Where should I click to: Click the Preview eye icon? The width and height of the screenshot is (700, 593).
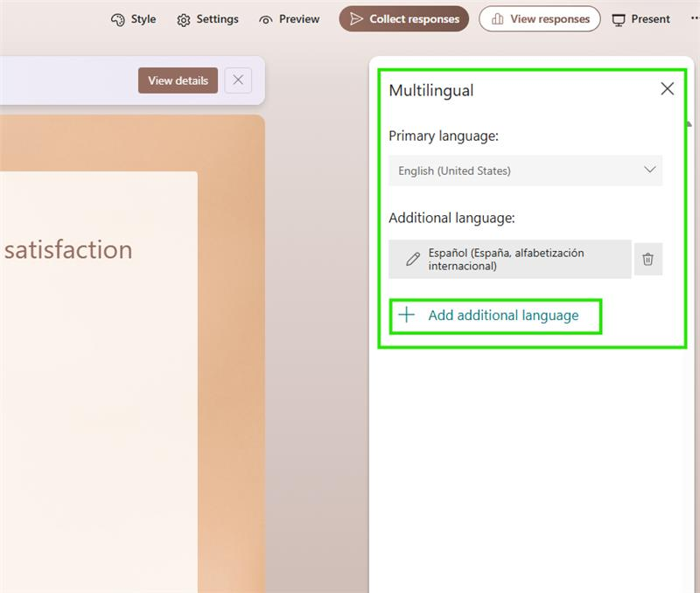264,18
